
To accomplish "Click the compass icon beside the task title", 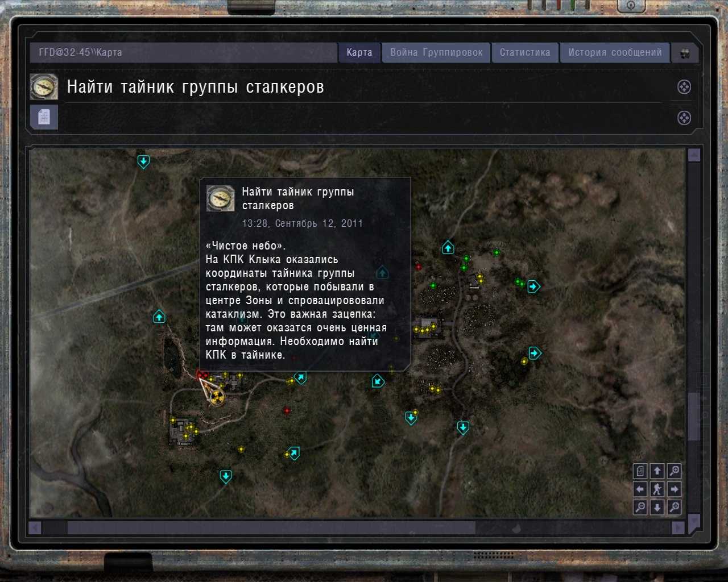I will [44, 87].
